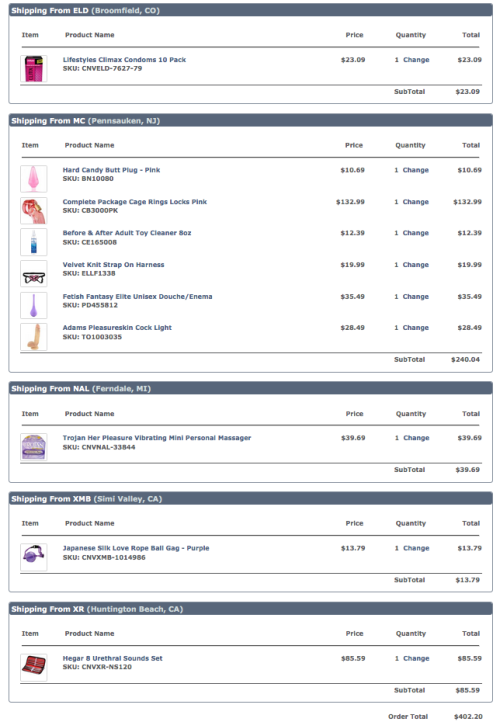Change quantity for Japanese Silk Love Rope
This screenshot has width=500, height=722.
tap(416, 548)
